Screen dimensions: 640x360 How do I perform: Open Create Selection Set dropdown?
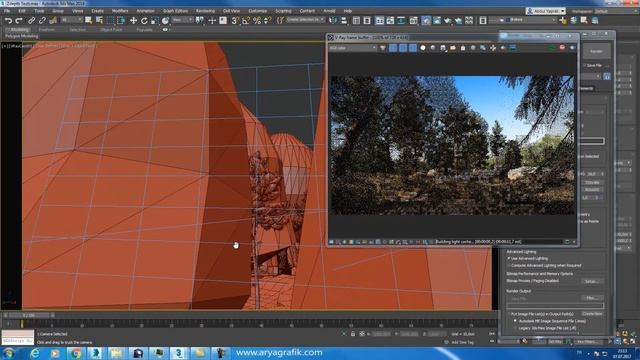tap(305, 20)
